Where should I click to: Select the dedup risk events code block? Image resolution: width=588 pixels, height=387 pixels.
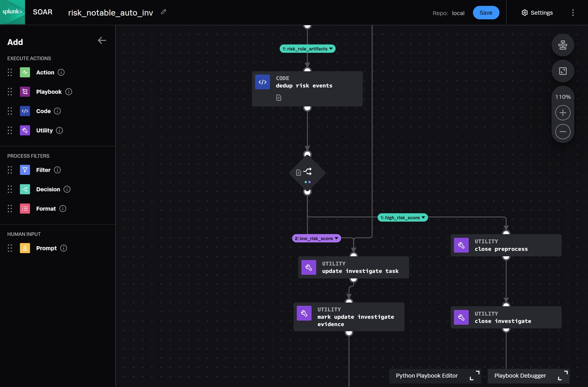307,89
